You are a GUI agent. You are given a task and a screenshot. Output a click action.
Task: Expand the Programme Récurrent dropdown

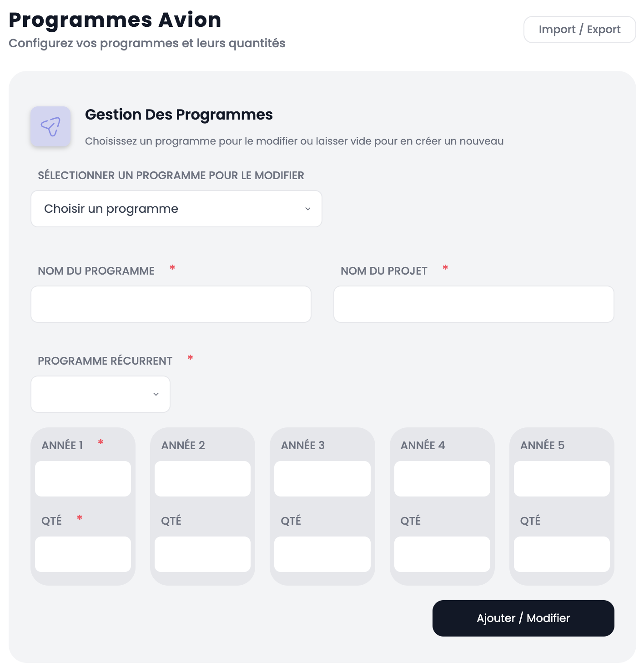(100, 394)
